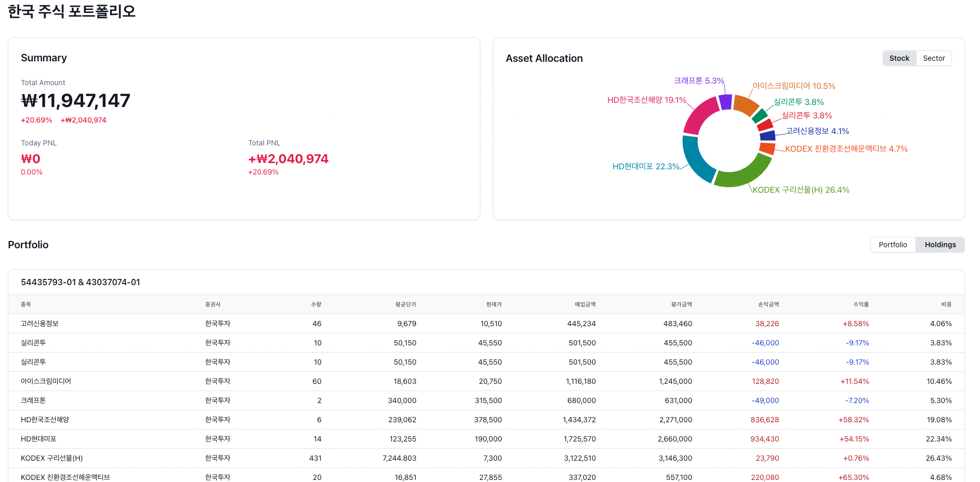Screen dimensions: 980x482
Task: Select the 고려신용정보 row name
Action: click(40, 324)
